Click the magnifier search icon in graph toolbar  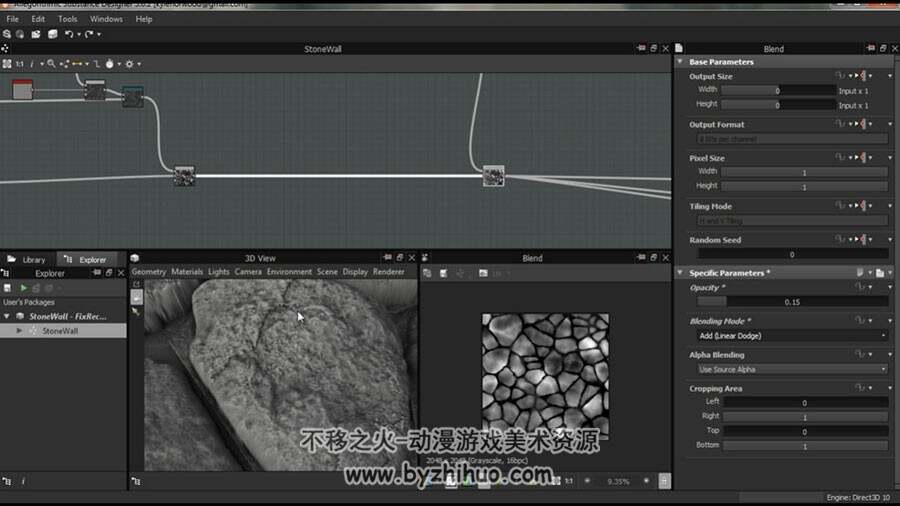tap(51, 64)
